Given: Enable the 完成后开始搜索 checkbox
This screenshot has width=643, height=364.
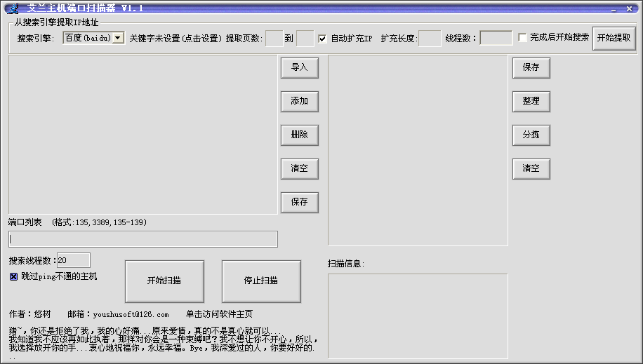Looking at the screenshot, I should 522,38.
